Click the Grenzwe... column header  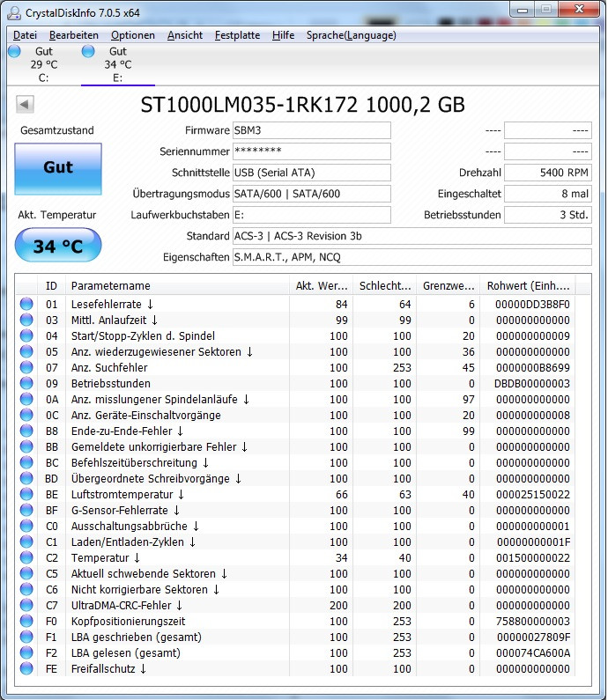pos(449,285)
